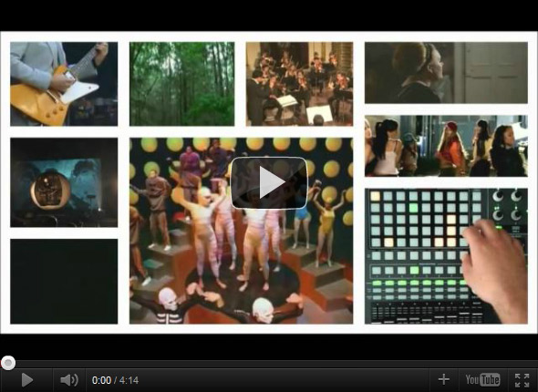Click the plus icon in the control bar
This screenshot has width=538, height=392.
[x=444, y=379]
